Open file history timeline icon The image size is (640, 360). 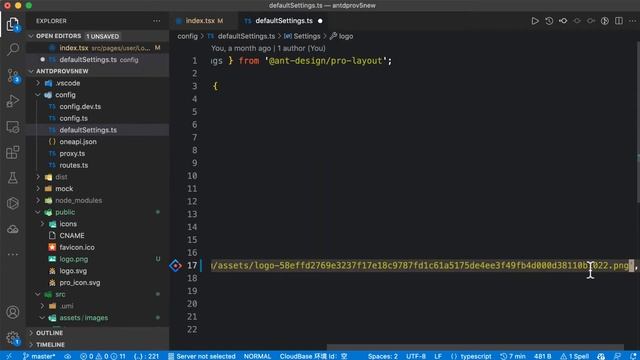tap(549, 21)
